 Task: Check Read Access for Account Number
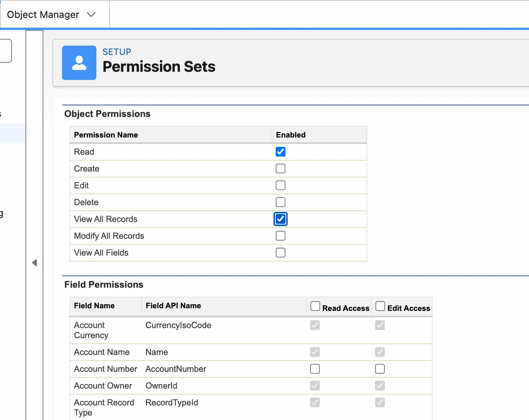pyautogui.click(x=315, y=369)
